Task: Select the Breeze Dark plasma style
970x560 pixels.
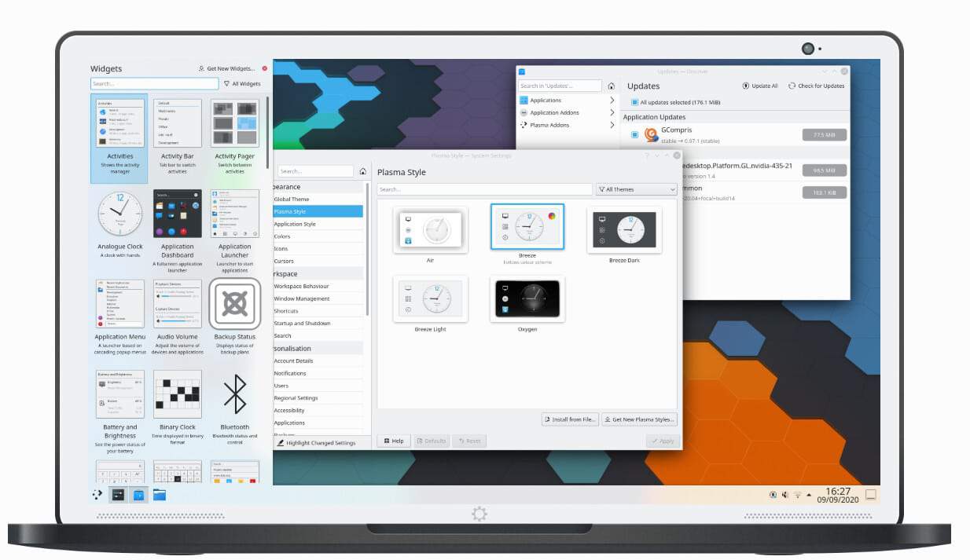Action: (624, 235)
